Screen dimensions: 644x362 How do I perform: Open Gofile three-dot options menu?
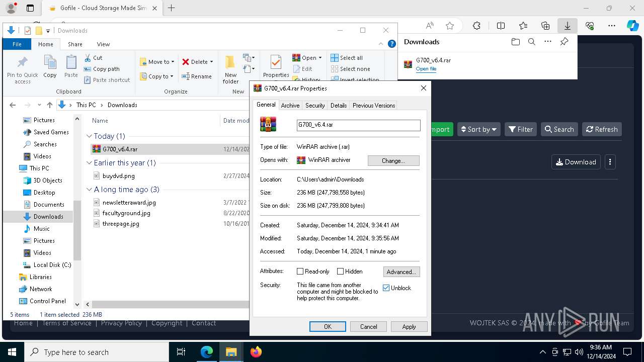coord(610,162)
